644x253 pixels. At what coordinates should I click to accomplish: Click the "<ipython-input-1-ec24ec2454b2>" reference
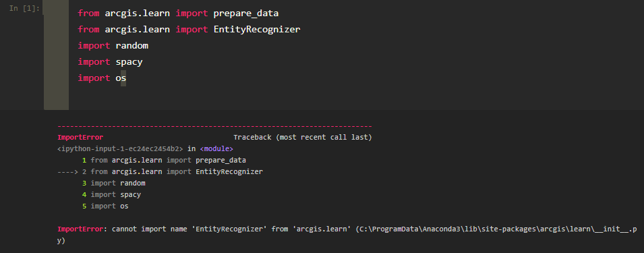(120, 148)
